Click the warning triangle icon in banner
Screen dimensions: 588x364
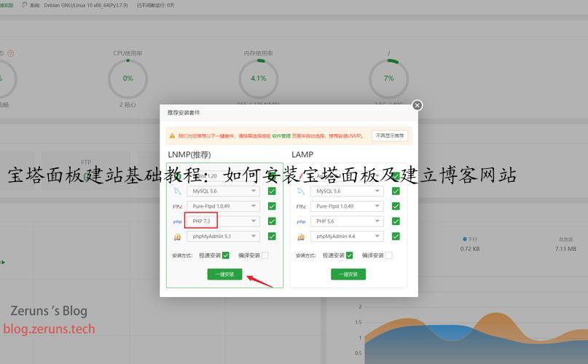[172, 135]
